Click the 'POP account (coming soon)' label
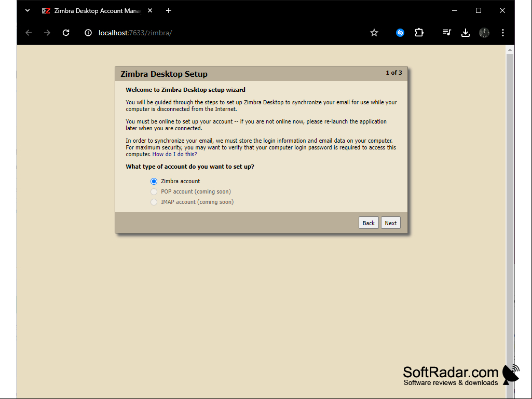This screenshot has height=399, width=532. click(x=196, y=191)
